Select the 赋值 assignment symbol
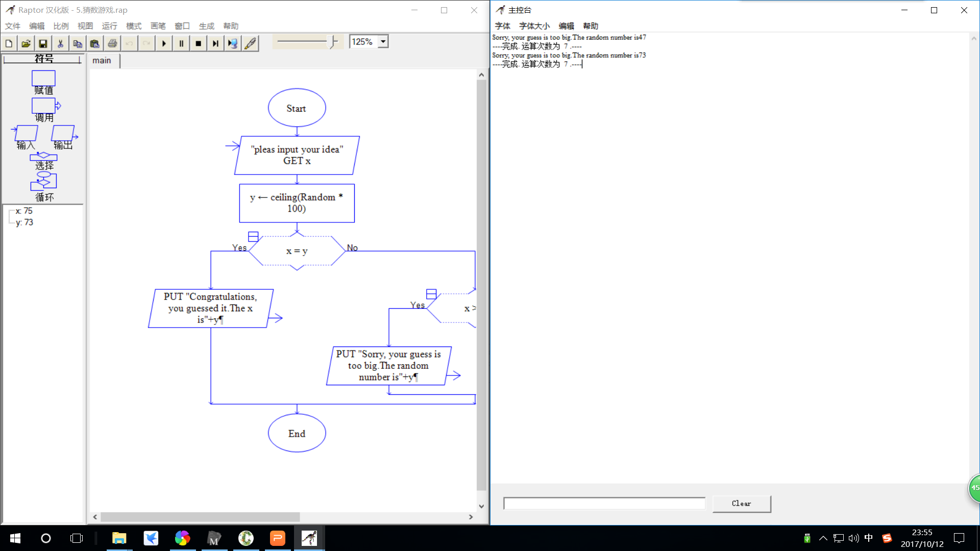This screenshot has width=980, height=551. point(43,83)
